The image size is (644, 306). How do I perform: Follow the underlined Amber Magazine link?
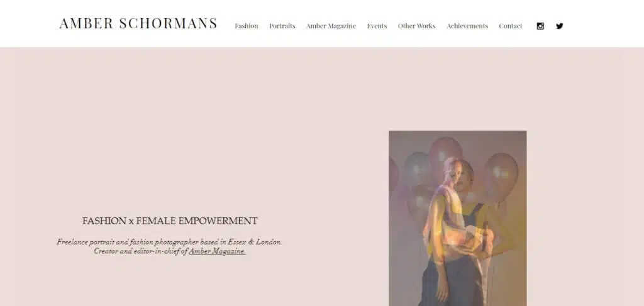tap(217, 251)
